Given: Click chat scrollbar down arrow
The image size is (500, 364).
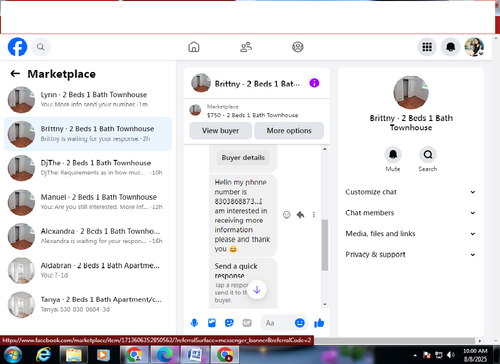Looking at the screenshot, I should 325,304.
